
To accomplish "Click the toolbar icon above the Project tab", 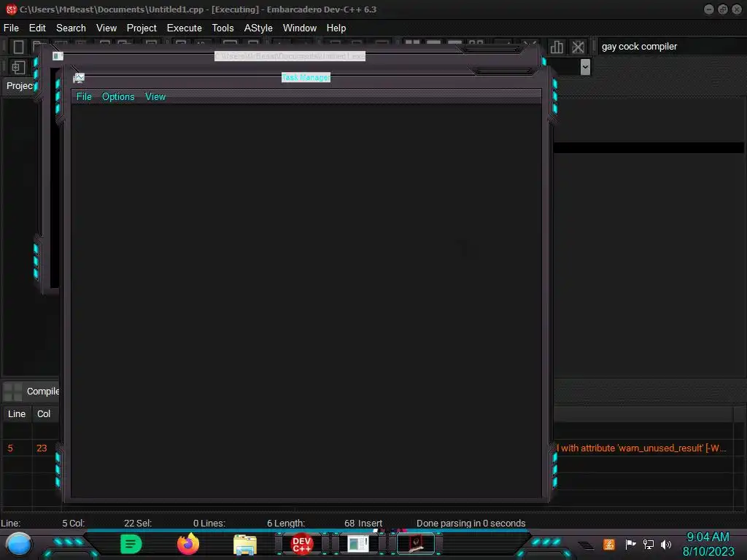I will (x=18, y=67).
